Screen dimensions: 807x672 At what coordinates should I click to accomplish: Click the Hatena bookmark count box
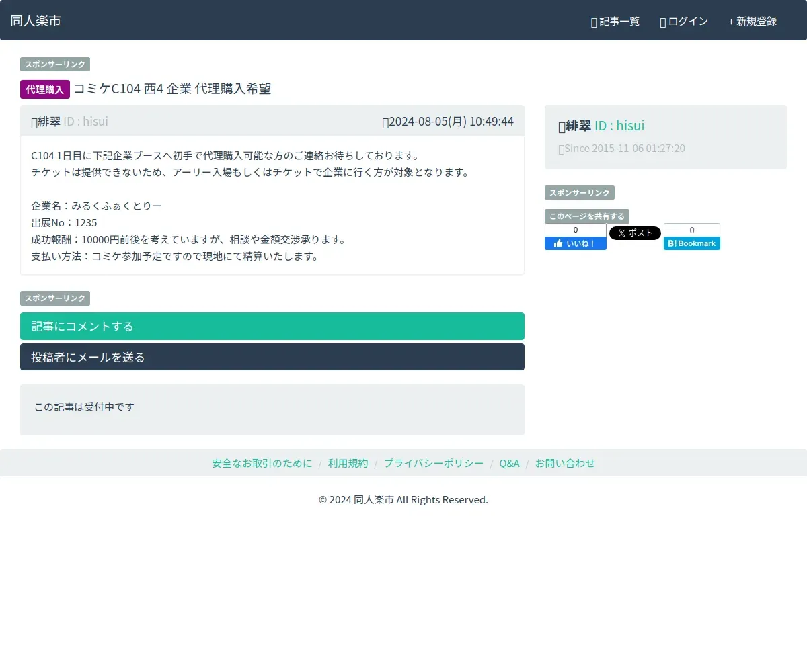(x=692, y=230)
